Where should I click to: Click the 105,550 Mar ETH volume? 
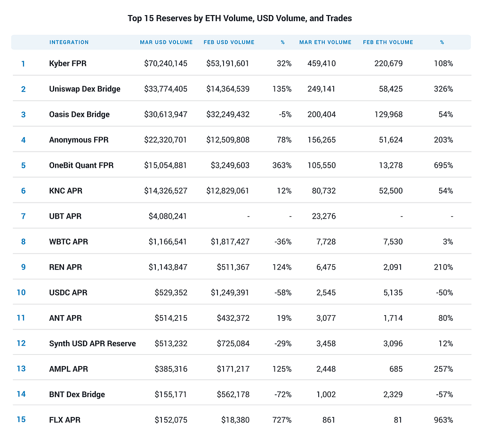point(321,165)
